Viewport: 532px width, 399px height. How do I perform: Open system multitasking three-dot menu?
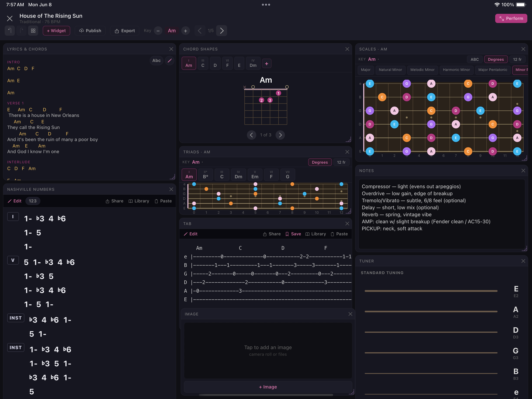coord(266,4)
